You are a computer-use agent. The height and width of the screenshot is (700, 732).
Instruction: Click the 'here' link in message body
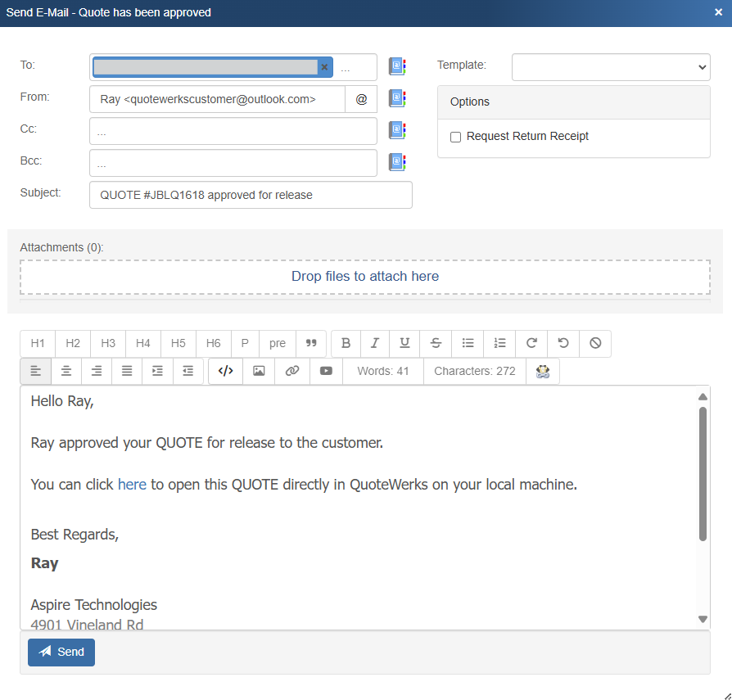132,485
